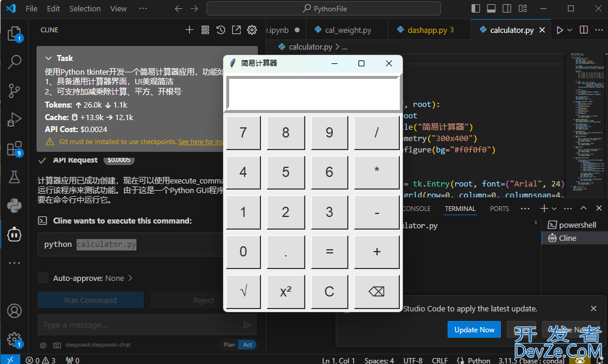Open the Edit menu
Viewport: 608px width, 364px height.
(53, 8)
